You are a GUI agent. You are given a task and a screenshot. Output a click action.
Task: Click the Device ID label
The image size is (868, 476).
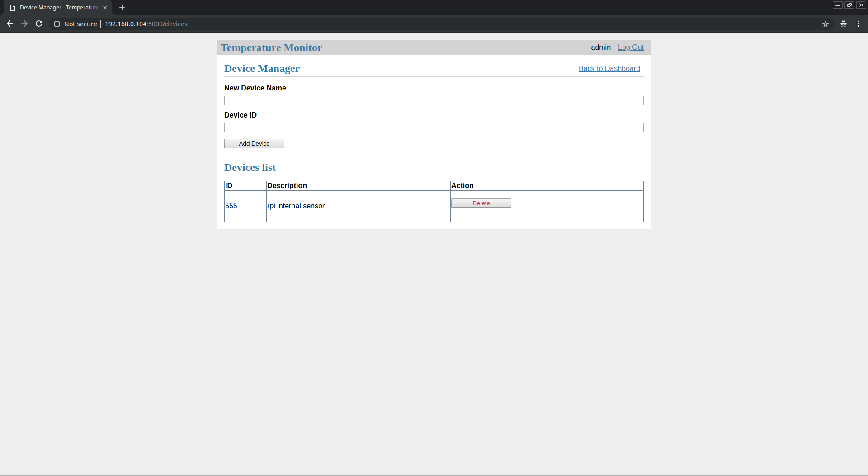point(241,115)
